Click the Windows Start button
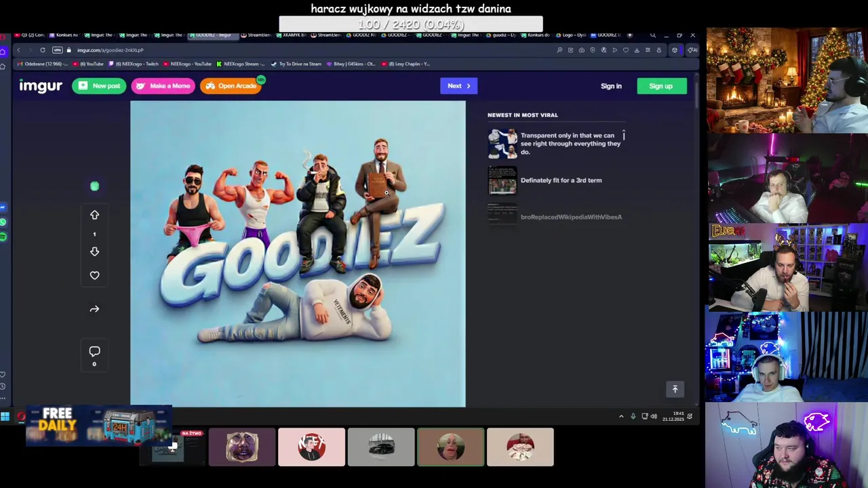Viewport: 868px width, 488px height. click(5, 416)
